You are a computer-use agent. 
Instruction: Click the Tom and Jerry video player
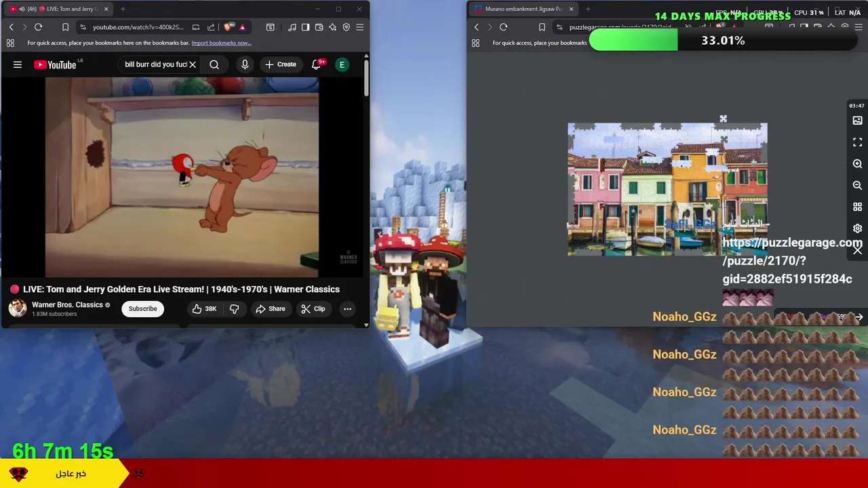coord(182,178)
